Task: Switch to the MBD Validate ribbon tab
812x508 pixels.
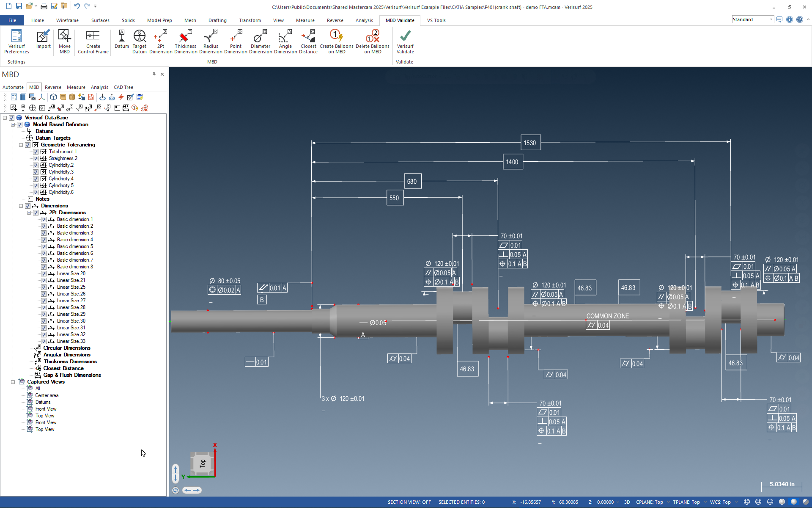Action: click(x=400, y=20)
